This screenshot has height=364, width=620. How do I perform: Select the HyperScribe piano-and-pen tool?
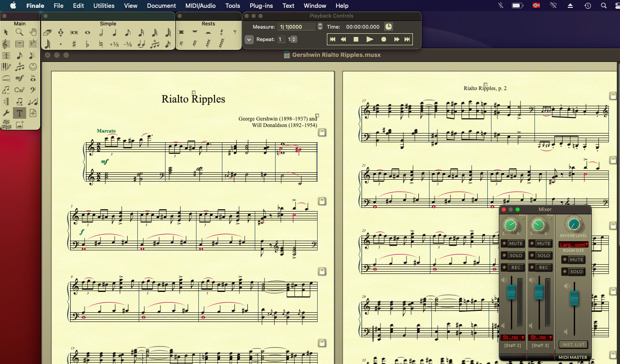pos(6,67)
